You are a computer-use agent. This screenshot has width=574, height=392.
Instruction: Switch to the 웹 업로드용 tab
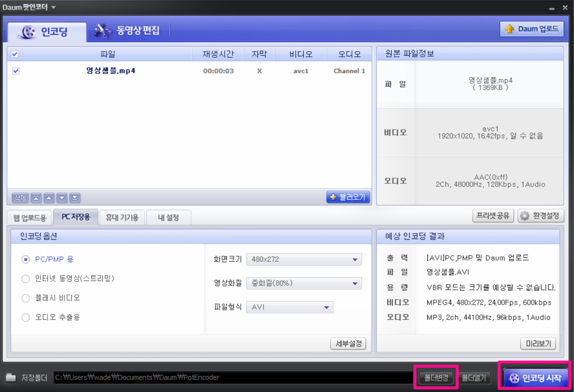tap(30, 218)
